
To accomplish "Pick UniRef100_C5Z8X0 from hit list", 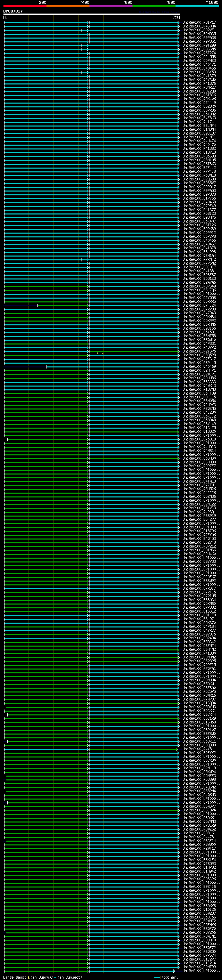I will click(199, 106).
